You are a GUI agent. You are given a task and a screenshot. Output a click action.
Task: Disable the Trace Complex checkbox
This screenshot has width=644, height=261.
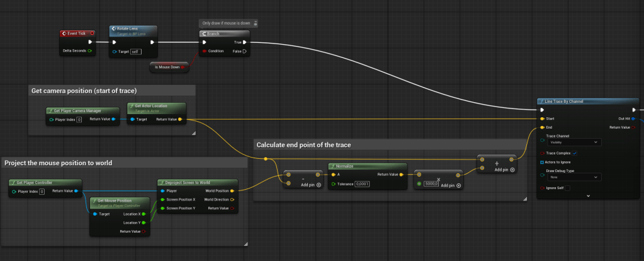[x=575, y=153]
